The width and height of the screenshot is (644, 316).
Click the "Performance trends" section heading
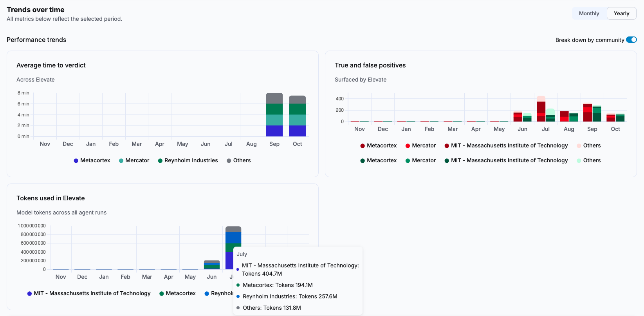(x=36, y=40)
